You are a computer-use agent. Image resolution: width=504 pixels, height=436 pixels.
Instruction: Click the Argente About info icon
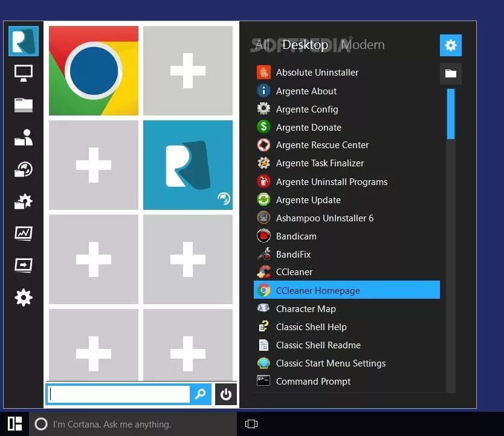pyautogui.click(x=263, y=91)
